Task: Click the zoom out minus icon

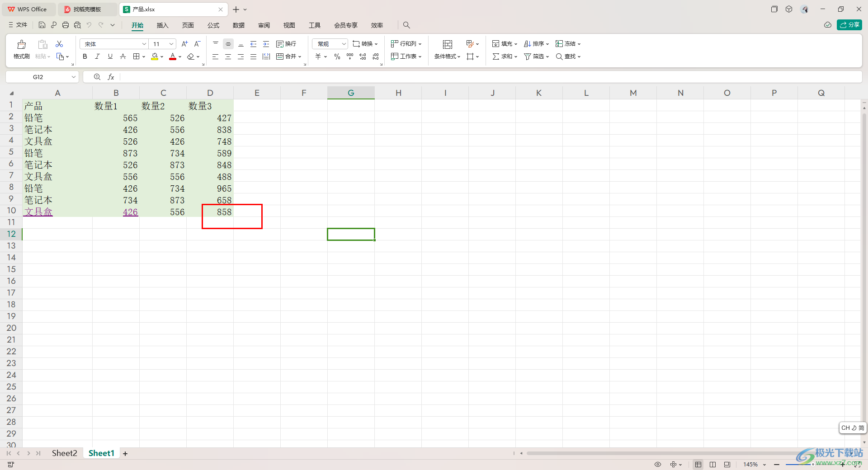Action: [777, 465]
